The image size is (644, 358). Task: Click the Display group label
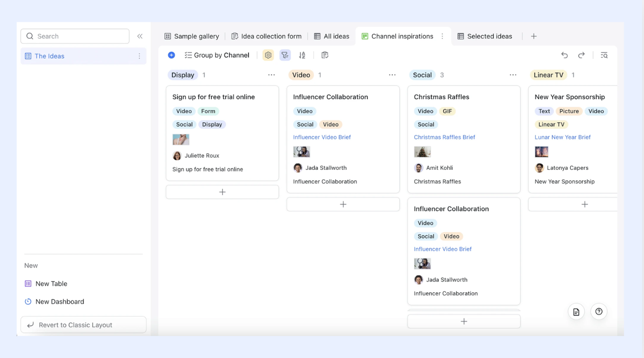183,75
